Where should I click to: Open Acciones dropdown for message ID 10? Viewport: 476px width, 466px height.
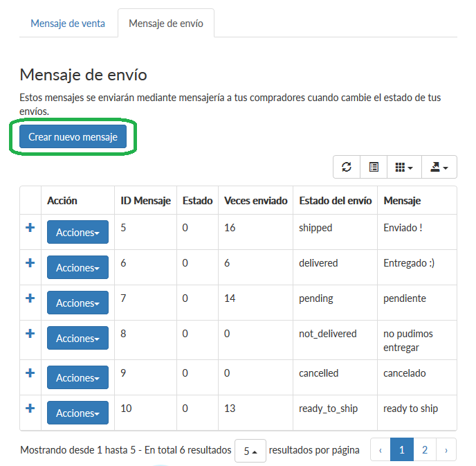click(x=77, y=413)
